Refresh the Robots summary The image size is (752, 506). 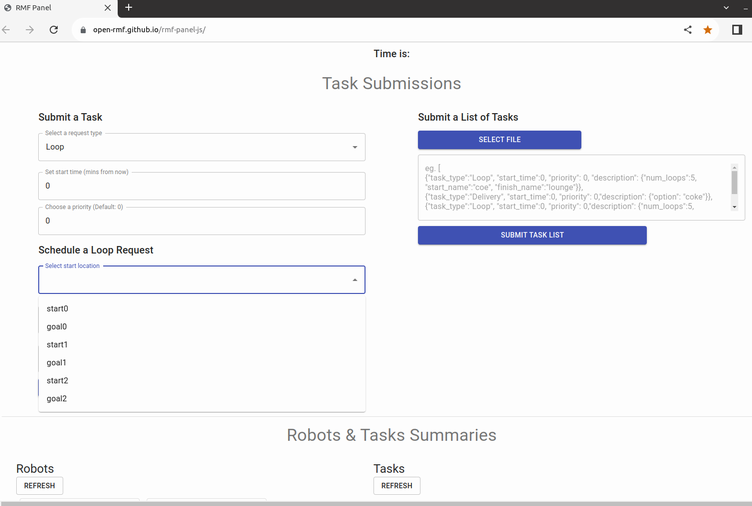pyautogui.click(x=40, y=485)
